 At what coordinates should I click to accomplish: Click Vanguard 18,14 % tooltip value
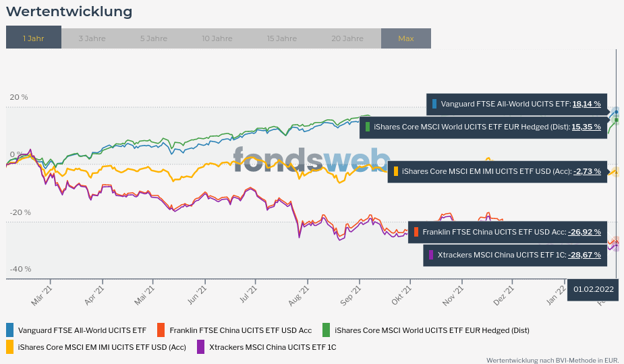click(586, 104)
